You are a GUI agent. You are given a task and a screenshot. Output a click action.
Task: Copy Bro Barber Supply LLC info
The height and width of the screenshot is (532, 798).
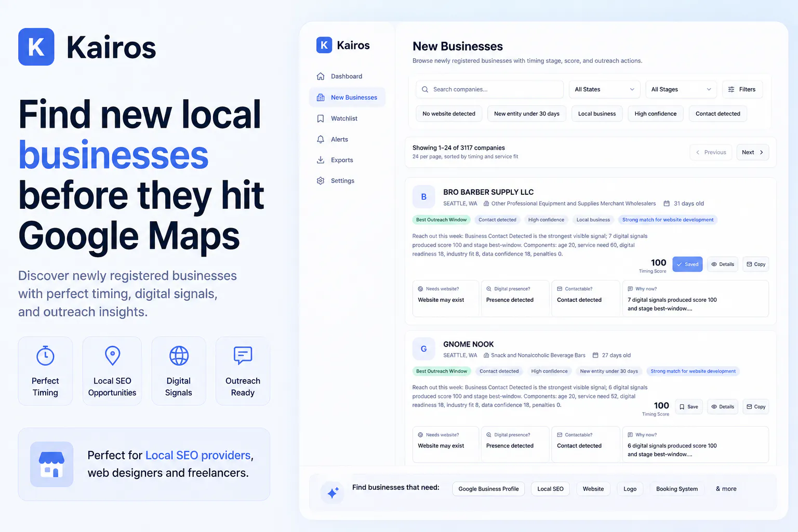coord(756,264)
